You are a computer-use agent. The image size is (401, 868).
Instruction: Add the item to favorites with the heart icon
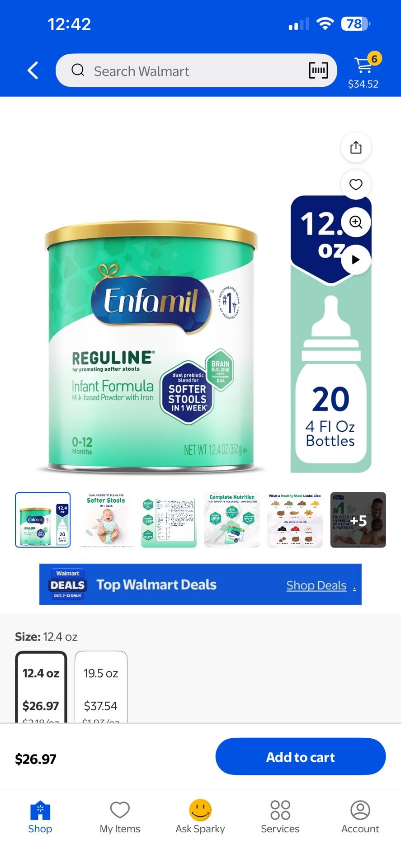tap(356, 184)
